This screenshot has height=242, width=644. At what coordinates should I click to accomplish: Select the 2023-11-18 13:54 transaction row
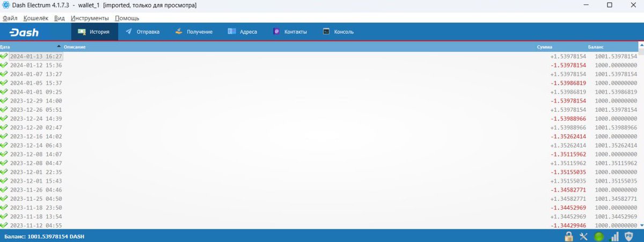[x=319, y=216]
